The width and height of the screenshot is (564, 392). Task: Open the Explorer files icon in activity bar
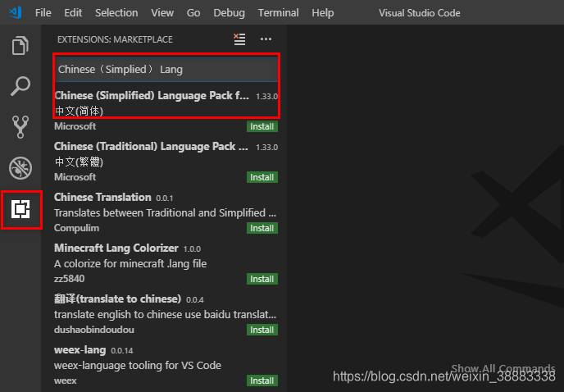[20, 45]
